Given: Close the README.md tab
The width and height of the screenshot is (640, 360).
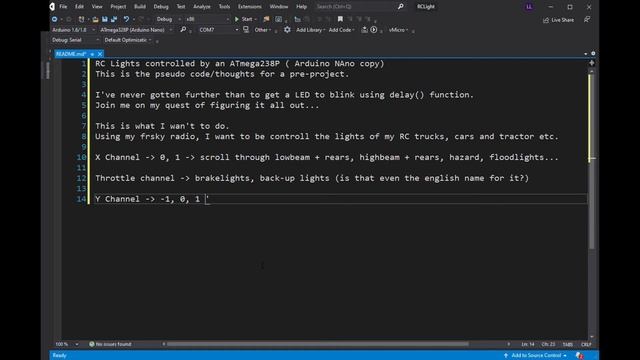Looking at the screenshot, I should 100,54.
